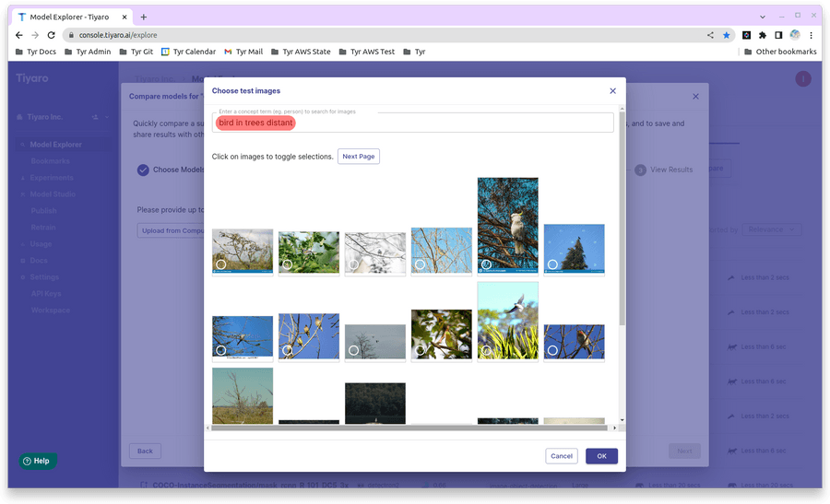Image resolution: width=830 pixels, height=504 pixels.
Task: Open the Tyr Mail bookmark
Action: (243, 52)
